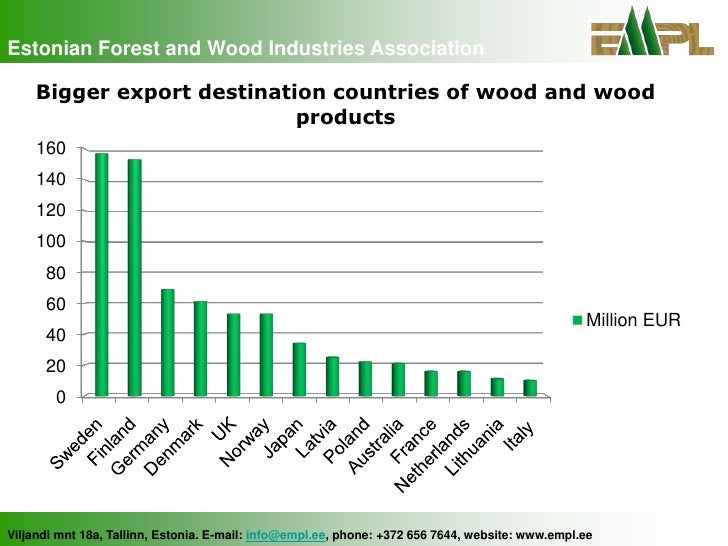Image resolution: width=728 pixels, height=546 pixels.
Task: Select the 80 y-axis value
Action: (x=56, y=273)
